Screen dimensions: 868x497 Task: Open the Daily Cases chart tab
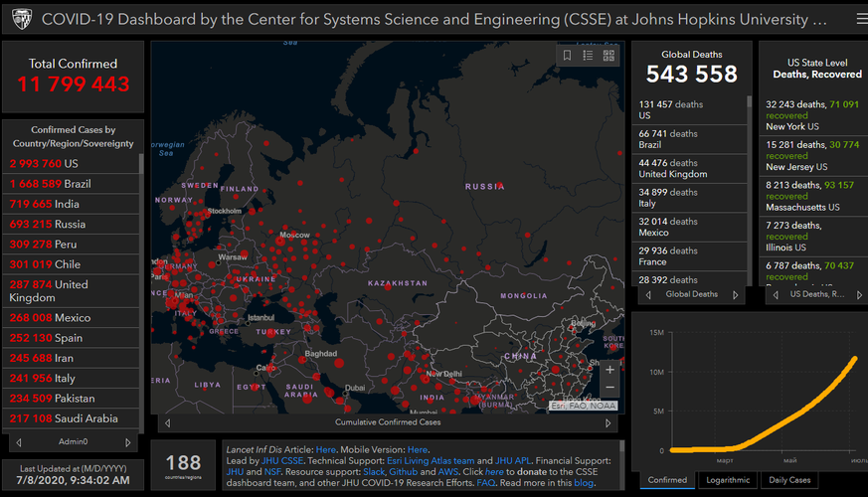tap(789, 480)
